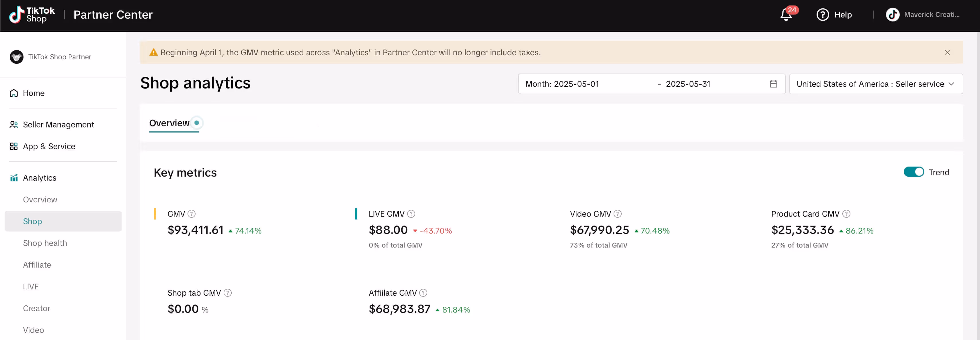Expand the United States Seller service dropdown

point(876,84)
